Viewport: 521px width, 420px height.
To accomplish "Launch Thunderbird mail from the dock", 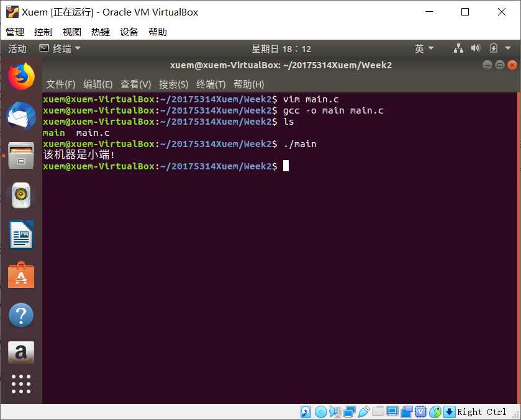I will (x=21, y=116).
